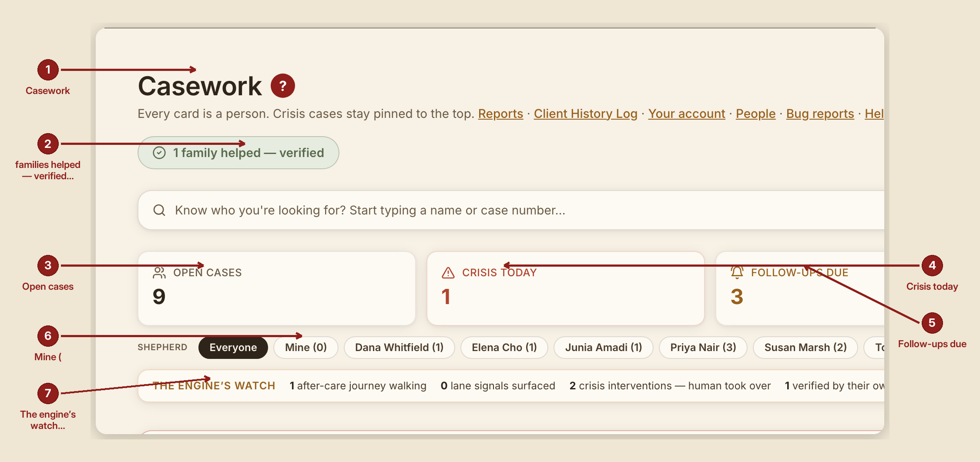Focus the name or case number search field
The height and width of the screenshot is (462, 980).
click(511, 210)
